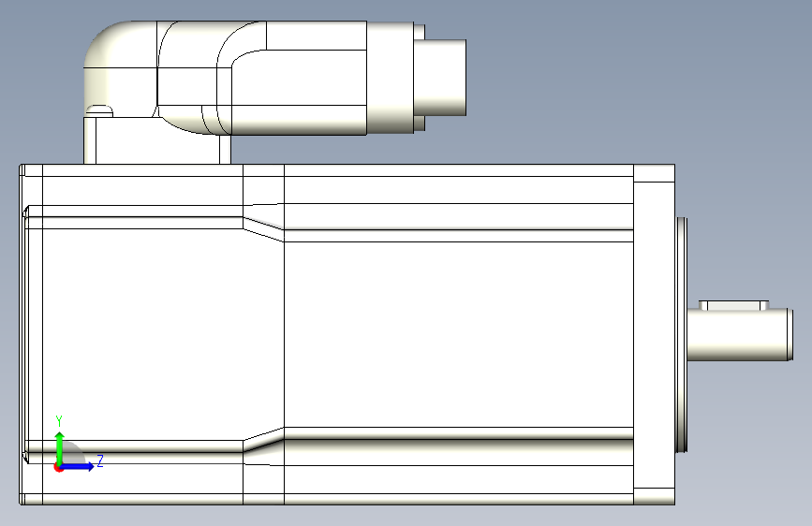Select the curved elbow of the connector
The height and width of the screenshot is (526, 812).
point(120,65)
